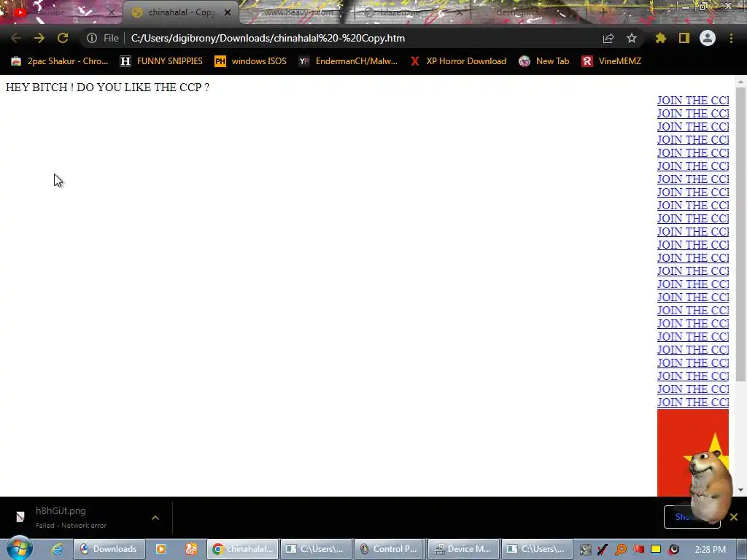Share this page via share icon
The image size is (747, 560).
click(x=608, y=38)
